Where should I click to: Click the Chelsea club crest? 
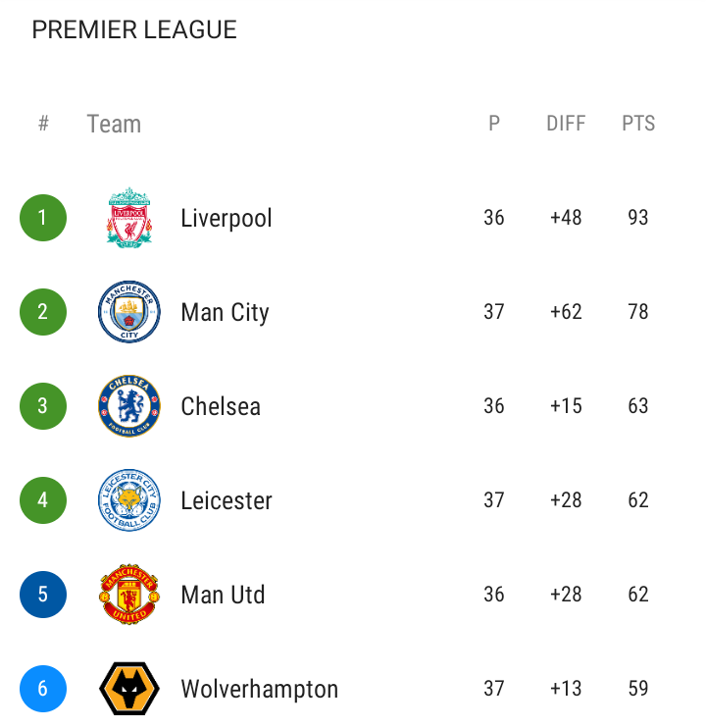coord(129,406)
